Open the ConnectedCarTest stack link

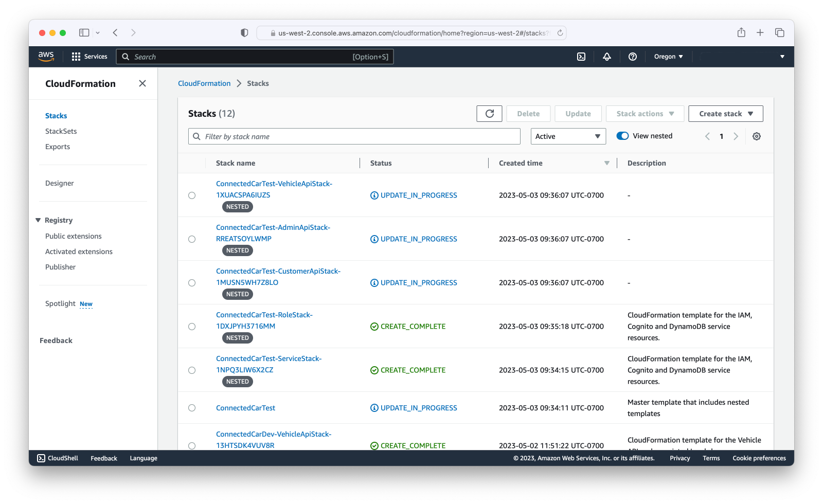pyautogui.click(x=245, y=408)
